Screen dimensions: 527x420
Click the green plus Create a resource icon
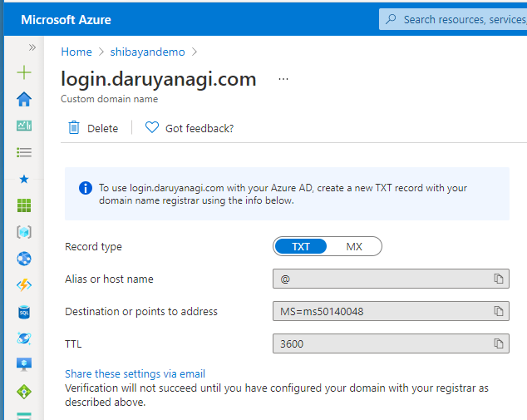24,72
